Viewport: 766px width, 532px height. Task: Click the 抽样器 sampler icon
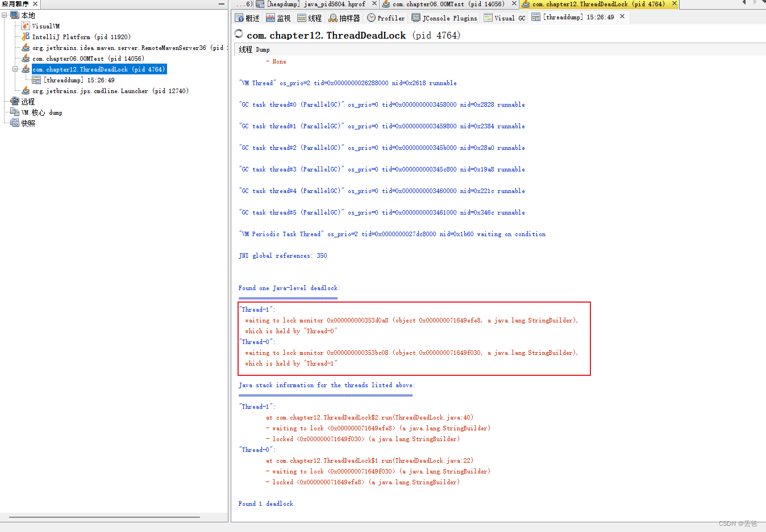[333, 18]
